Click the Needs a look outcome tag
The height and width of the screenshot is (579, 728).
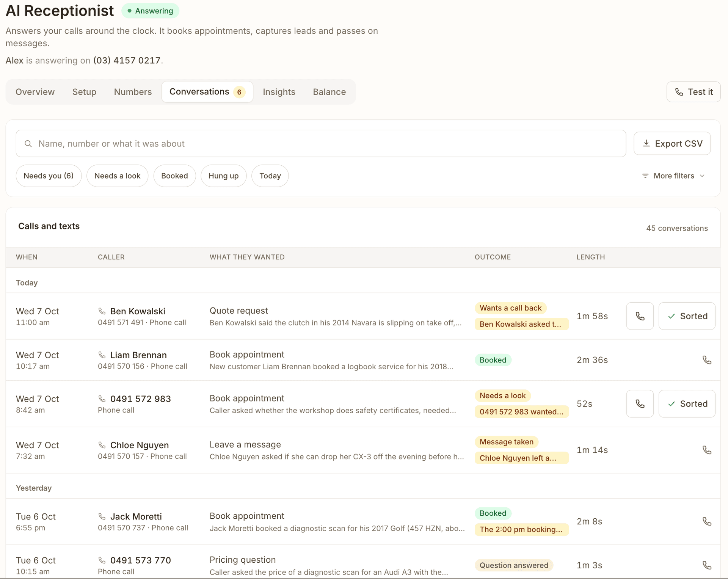(502, 395)
